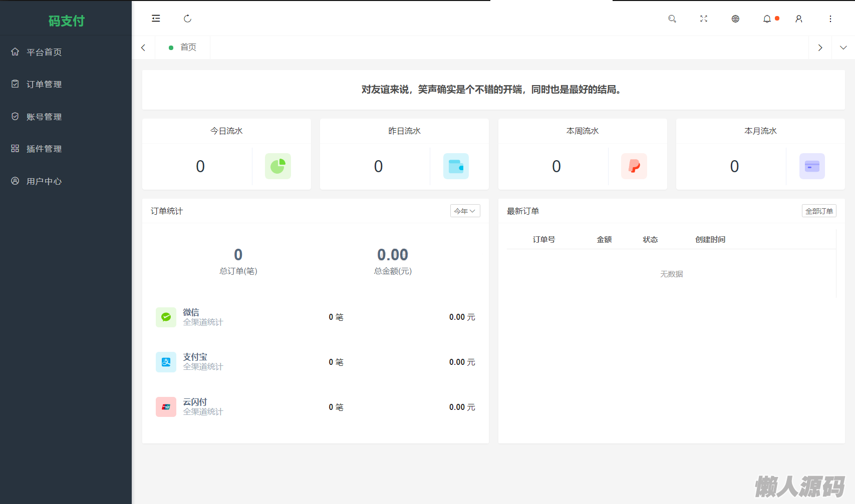Click the green pie chart icon
The height and width of the screenshot is (504, 855).
tap(278, 166)
